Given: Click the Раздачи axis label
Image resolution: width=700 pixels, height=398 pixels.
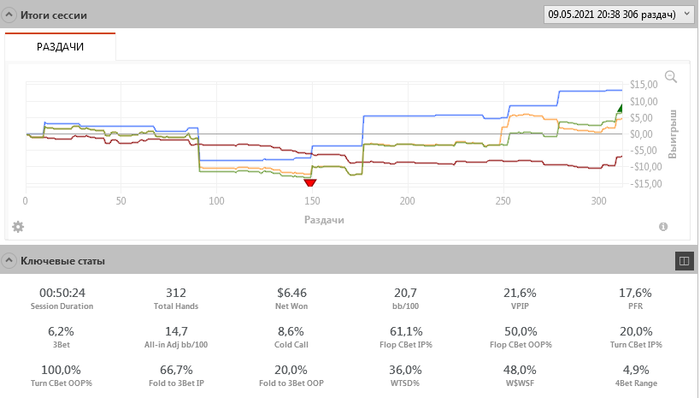Looking at the screenshot, I should pyautogui.click(x=324, y=220).
